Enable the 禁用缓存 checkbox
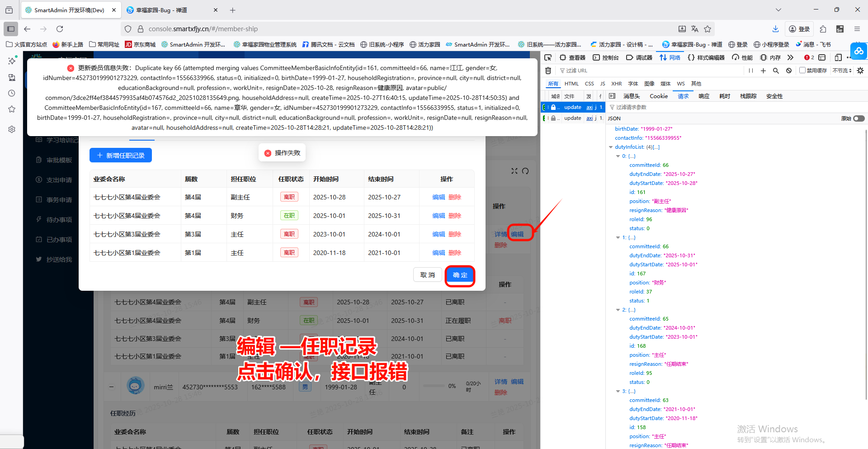The width and height of the screenshot is (868, 449). (x=802, y=71)
